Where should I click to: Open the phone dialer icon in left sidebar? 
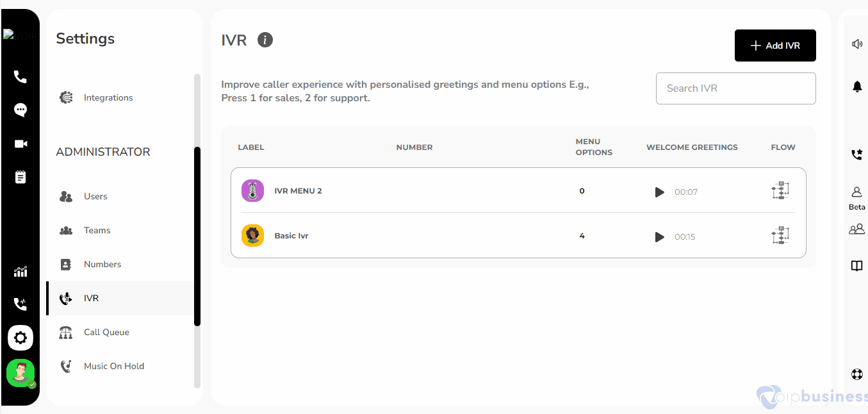click(x=20, y=77)
